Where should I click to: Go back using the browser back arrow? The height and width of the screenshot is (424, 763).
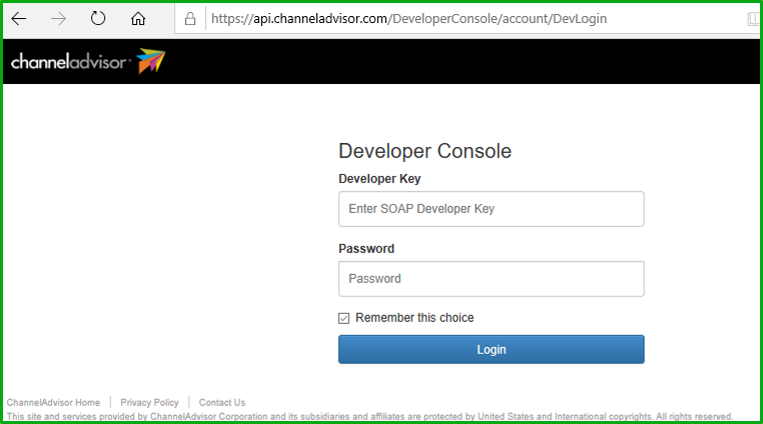click(x=19, y=19)
